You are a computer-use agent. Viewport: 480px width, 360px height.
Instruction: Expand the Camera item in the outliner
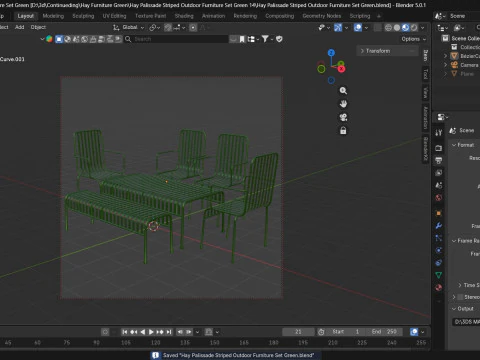[445, 65]
